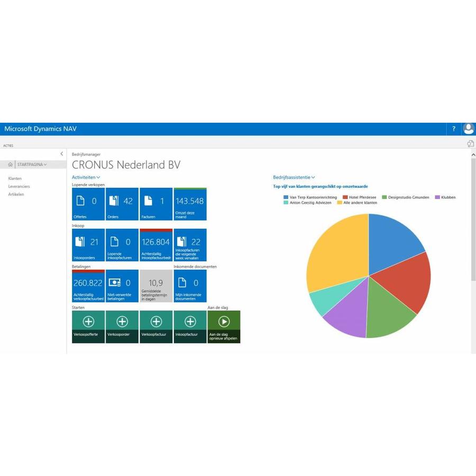Click Alle andere klanten legend swatch
The image size is (476, 476).
(x=340, y=203)
